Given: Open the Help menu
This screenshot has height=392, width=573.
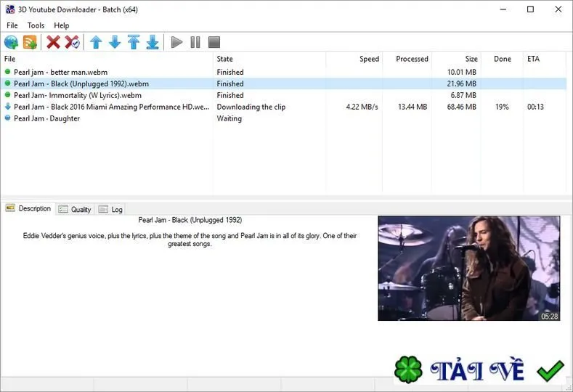Looking at the screenshot, I should click(62, 25).
